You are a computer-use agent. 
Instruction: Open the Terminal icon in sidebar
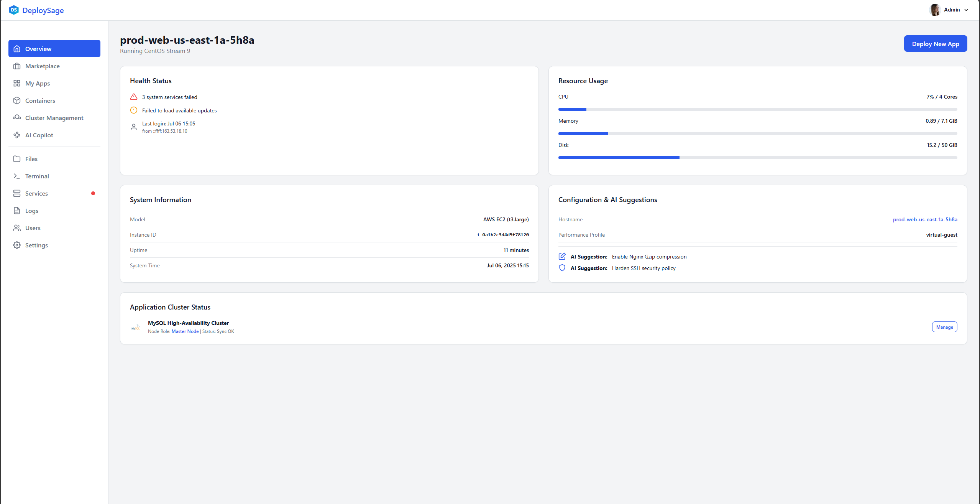click(x=17, y=176)
